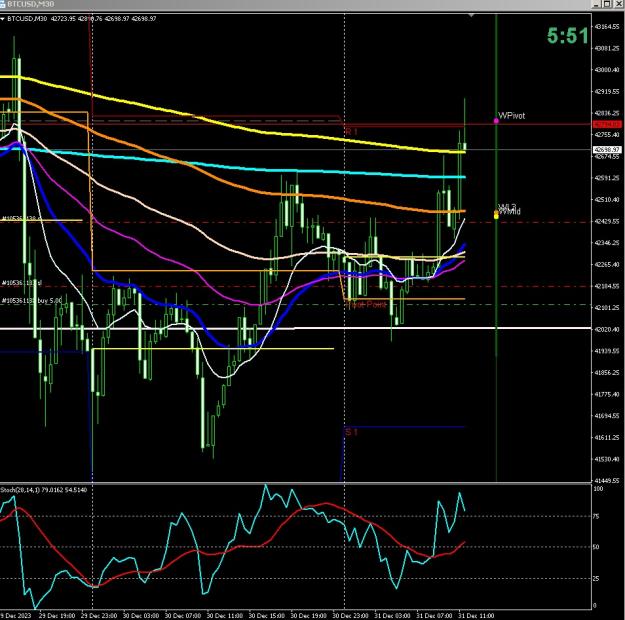625x620 pixels.
Task: Click the white current price tag 42698.97
Action: 607,150
